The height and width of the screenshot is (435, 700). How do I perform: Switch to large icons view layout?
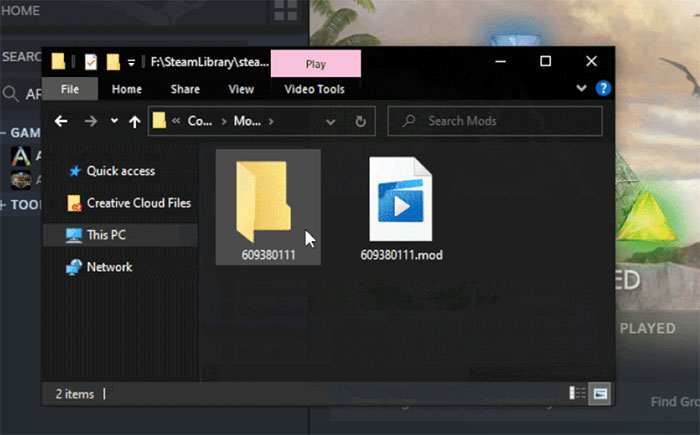598,393
